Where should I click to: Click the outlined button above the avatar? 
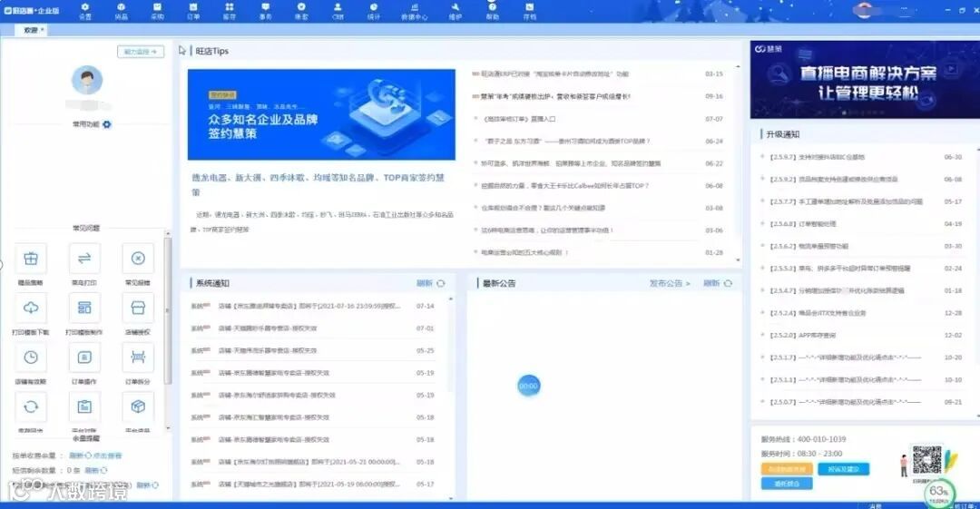click(x=141, y=52)
